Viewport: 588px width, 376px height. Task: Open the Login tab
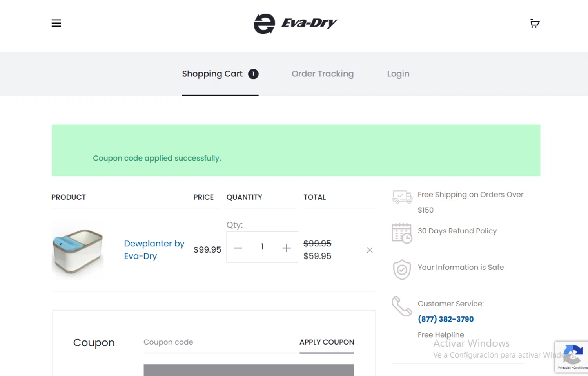click(x=398, y=74)
